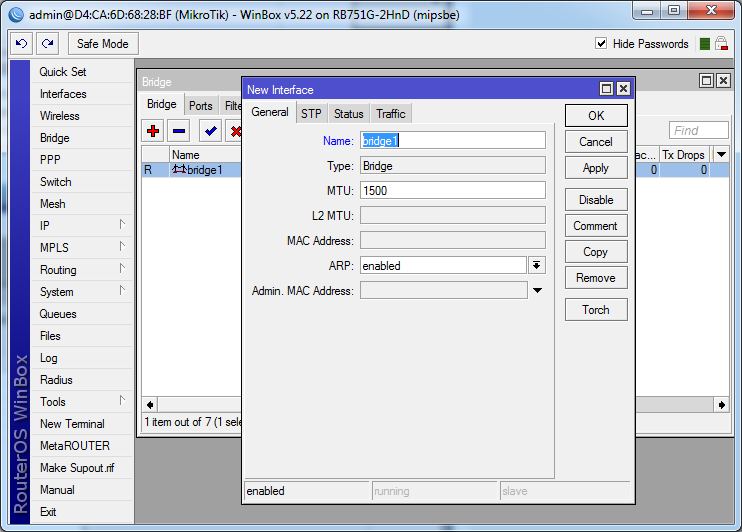
Task: Click the Remove button
Action: pyautogui.click(x=596, y=278)
